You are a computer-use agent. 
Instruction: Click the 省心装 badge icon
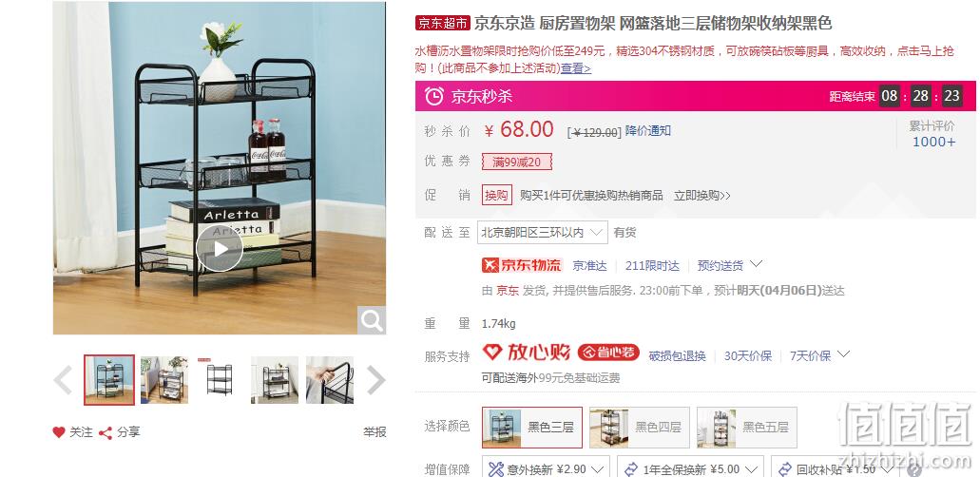pos(609,353)
